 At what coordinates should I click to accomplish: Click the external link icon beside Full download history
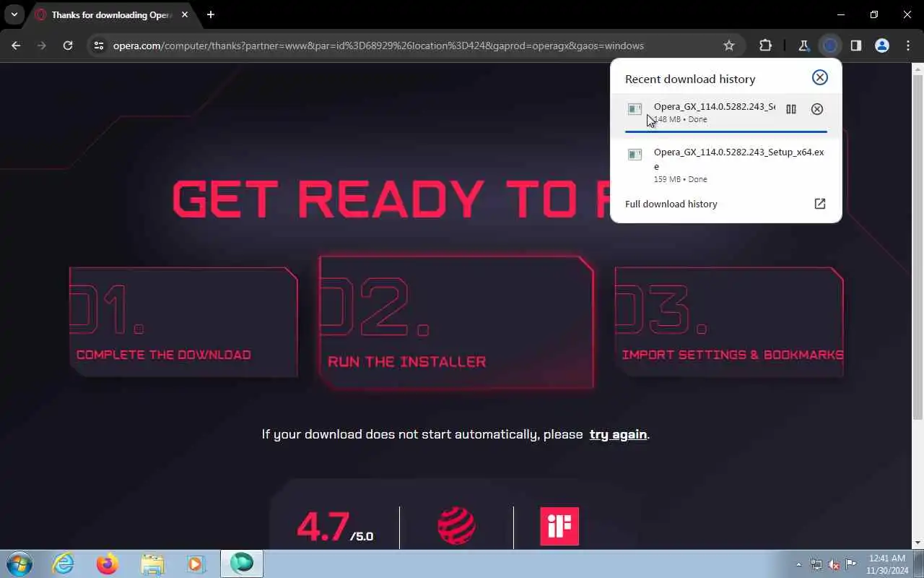pyautogui.click(x=819, y=204)
